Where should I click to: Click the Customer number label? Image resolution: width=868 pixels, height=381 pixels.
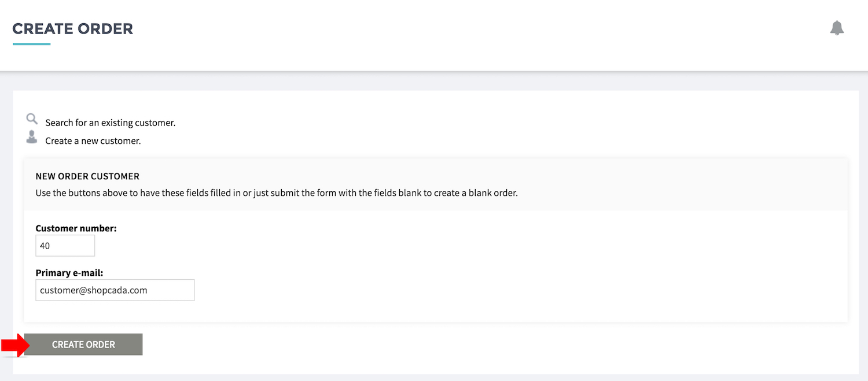76,228
